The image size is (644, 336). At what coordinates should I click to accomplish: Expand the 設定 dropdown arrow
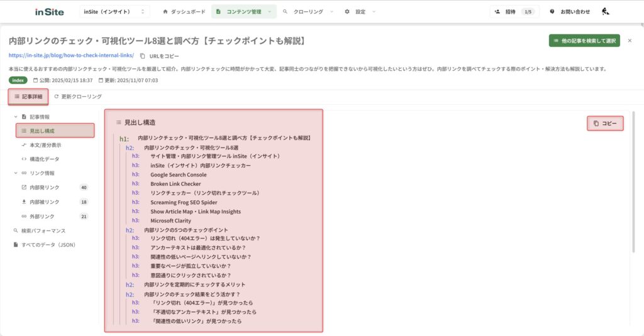(374, 12)
